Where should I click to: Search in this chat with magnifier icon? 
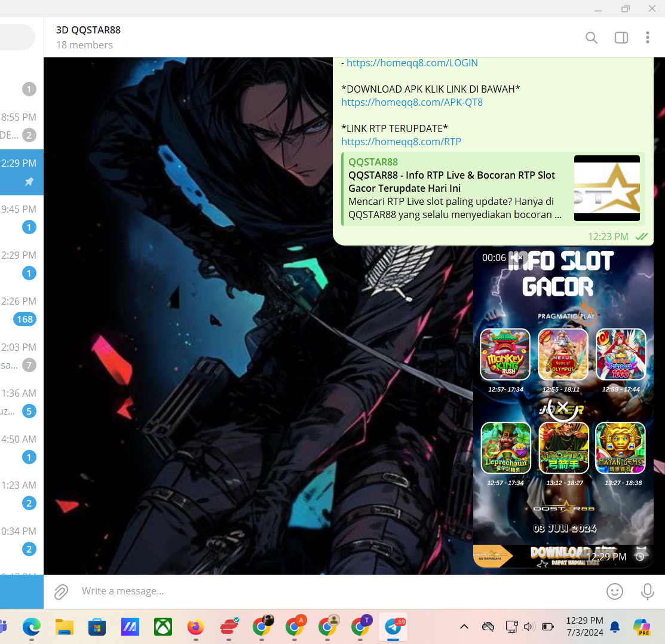click(x=591, y=38)
